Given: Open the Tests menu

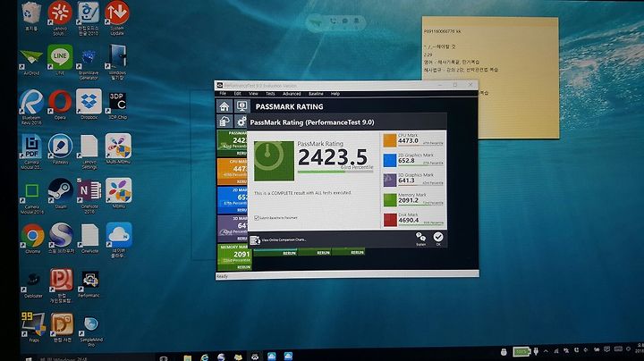Looking at the screenshot, I should (x=270, y=94).
